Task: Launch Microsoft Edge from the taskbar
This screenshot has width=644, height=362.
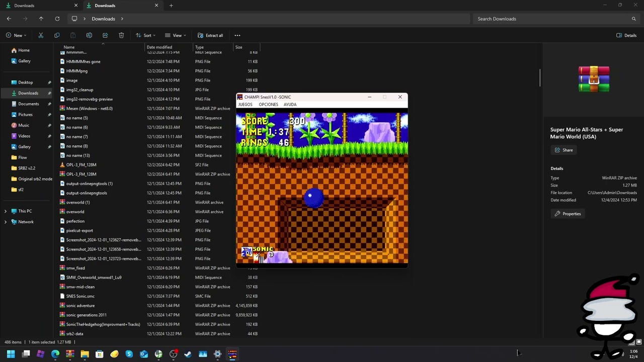Action: tap(55, 354)
